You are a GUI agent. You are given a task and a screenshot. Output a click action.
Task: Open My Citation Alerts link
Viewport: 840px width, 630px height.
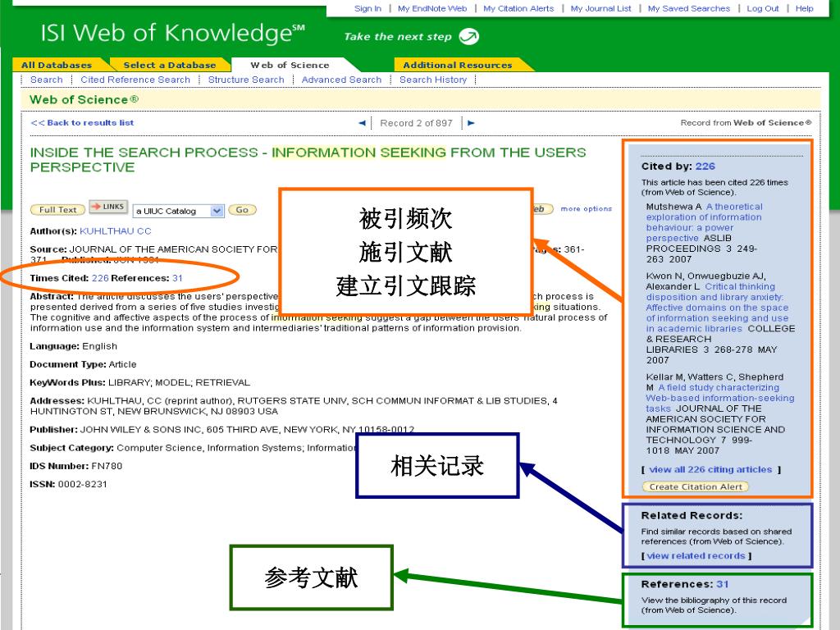[518, 8]
